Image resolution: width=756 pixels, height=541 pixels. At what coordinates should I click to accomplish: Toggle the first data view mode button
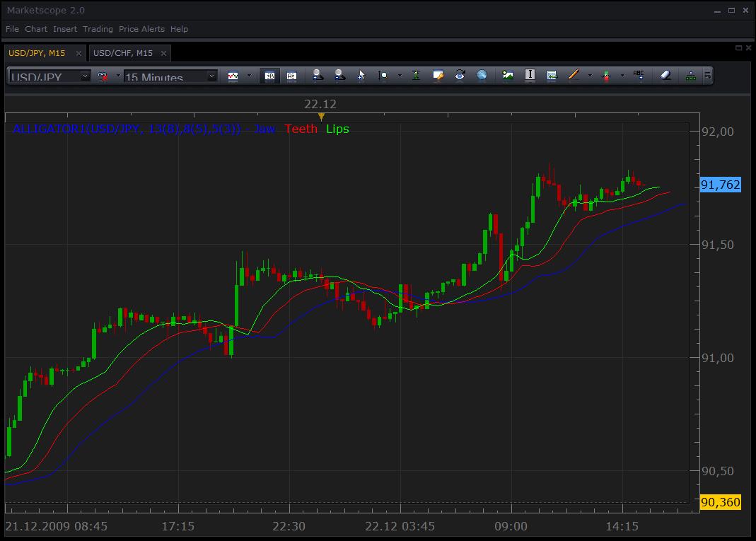tap(269, 76)
